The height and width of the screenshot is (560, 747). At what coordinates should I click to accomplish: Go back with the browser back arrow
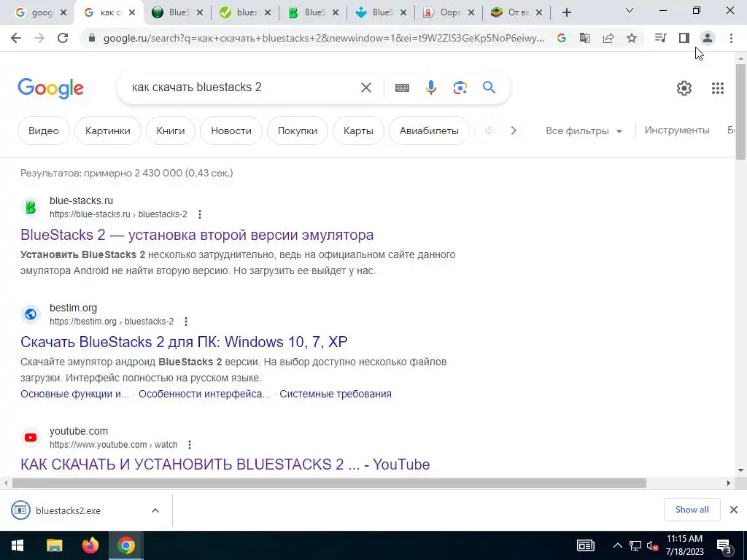(x=16, y=38)
